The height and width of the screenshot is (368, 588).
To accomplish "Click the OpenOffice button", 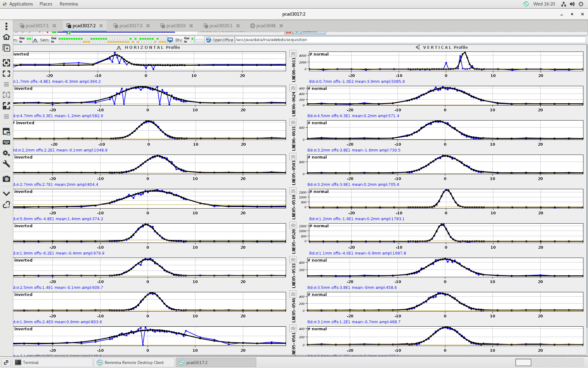I will click(220, 40).
